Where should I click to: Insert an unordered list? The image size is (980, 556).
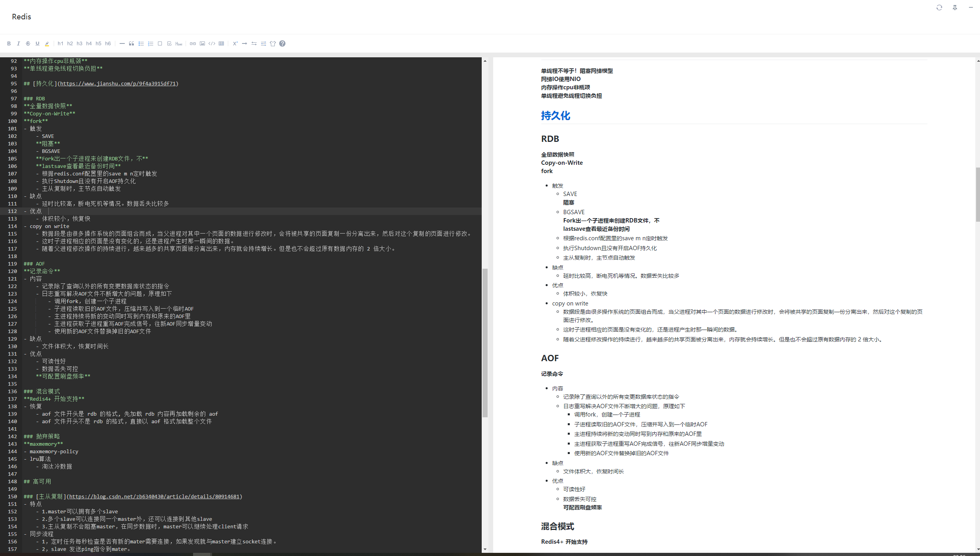(x=141, y=43)
